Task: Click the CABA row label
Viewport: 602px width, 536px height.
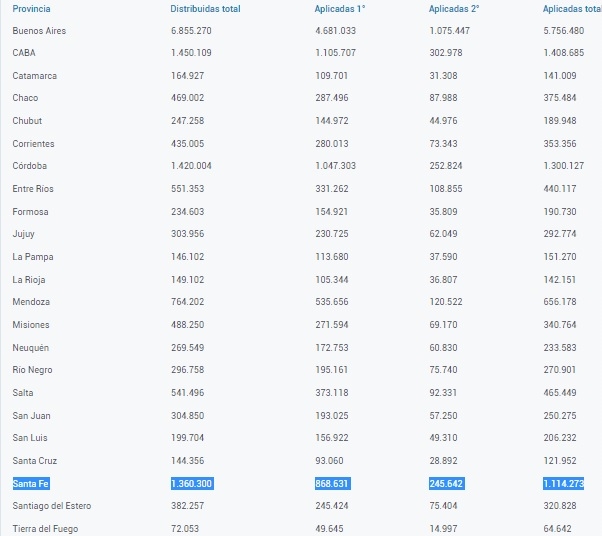Action: (24, 53)
